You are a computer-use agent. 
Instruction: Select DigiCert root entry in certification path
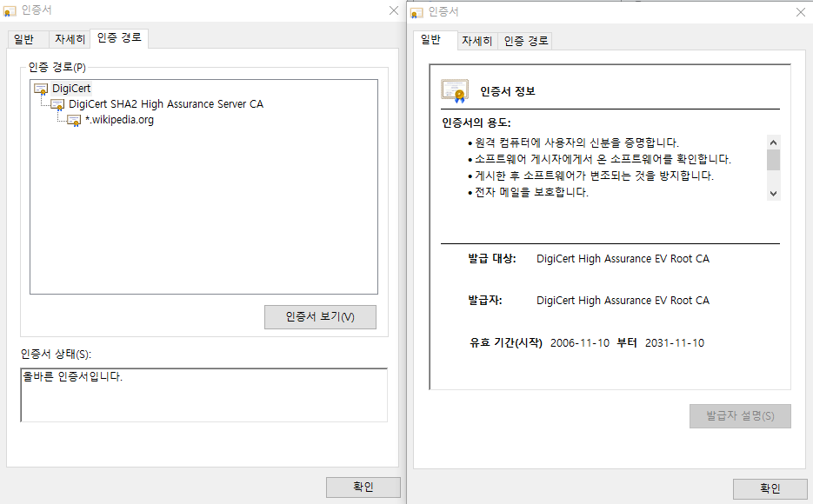[71, 89]
